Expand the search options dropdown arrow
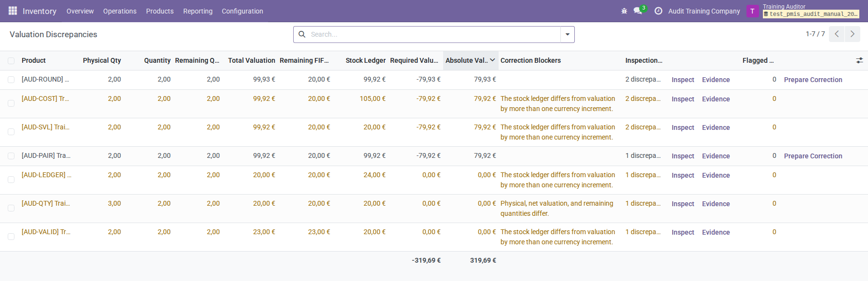 [568, 34]
